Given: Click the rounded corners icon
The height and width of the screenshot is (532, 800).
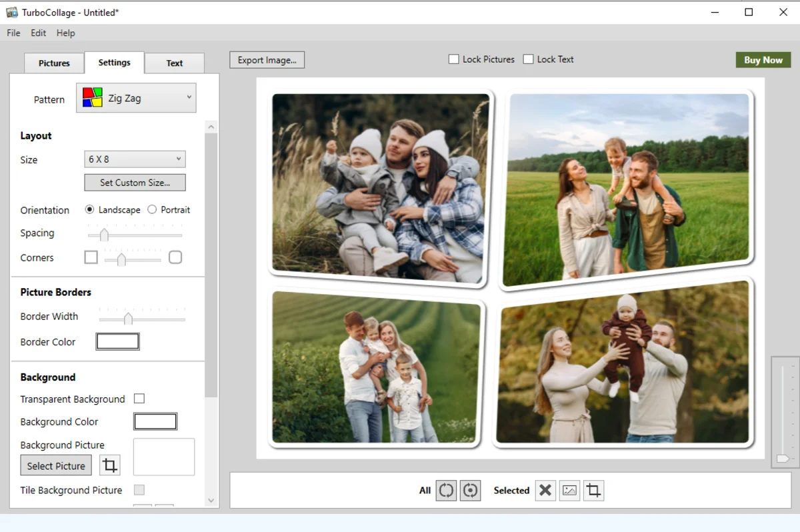Looking at the screenshot, I should (x=175, y=257).
